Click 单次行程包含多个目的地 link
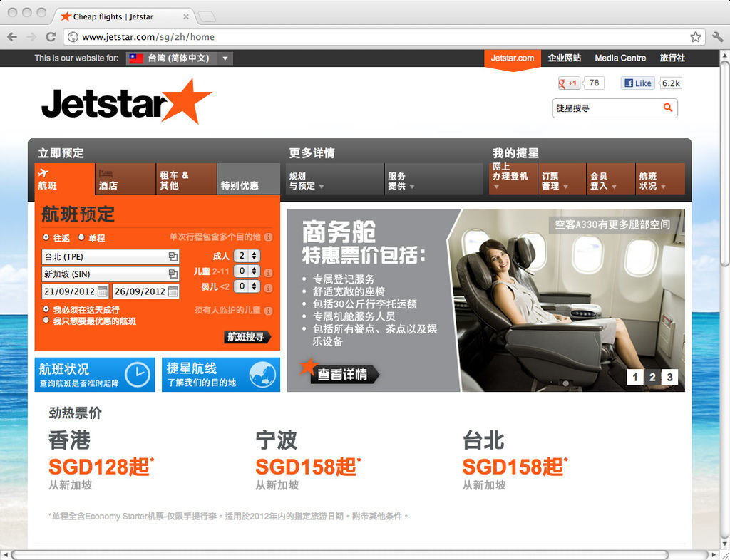730x560 pixels. 215,237
